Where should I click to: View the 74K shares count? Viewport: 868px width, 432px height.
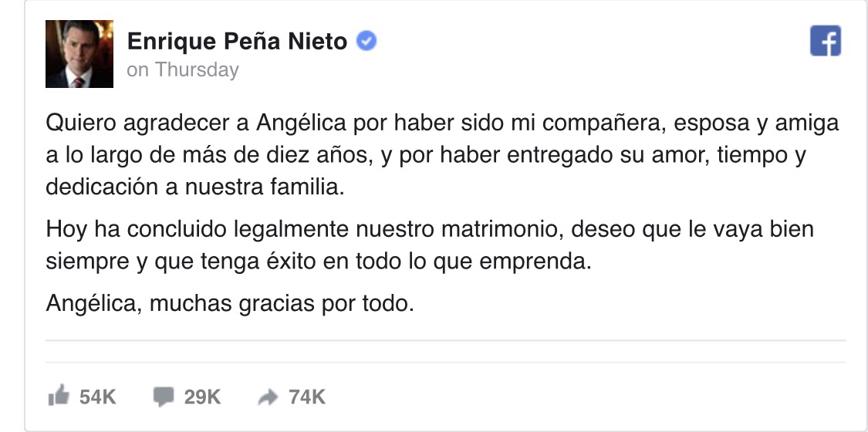(x=307, y=397)
